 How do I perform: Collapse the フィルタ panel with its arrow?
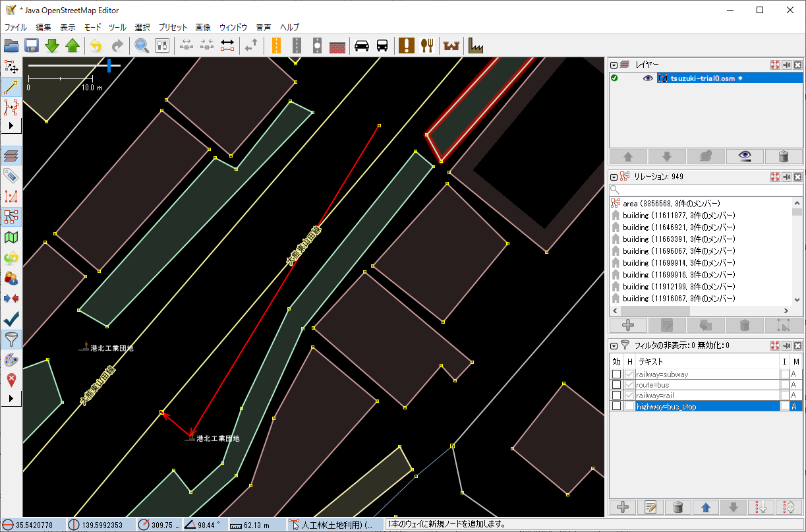614,345
